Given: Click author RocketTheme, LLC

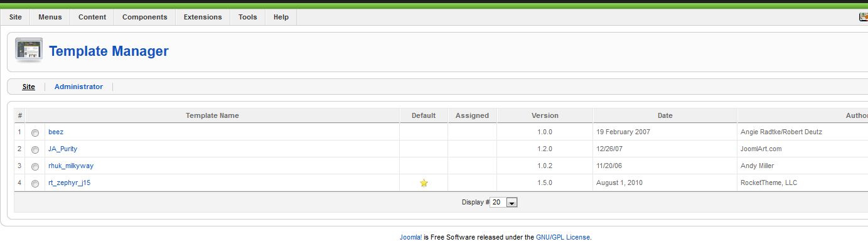Looking at the screenshot, I should pos(769,183).
